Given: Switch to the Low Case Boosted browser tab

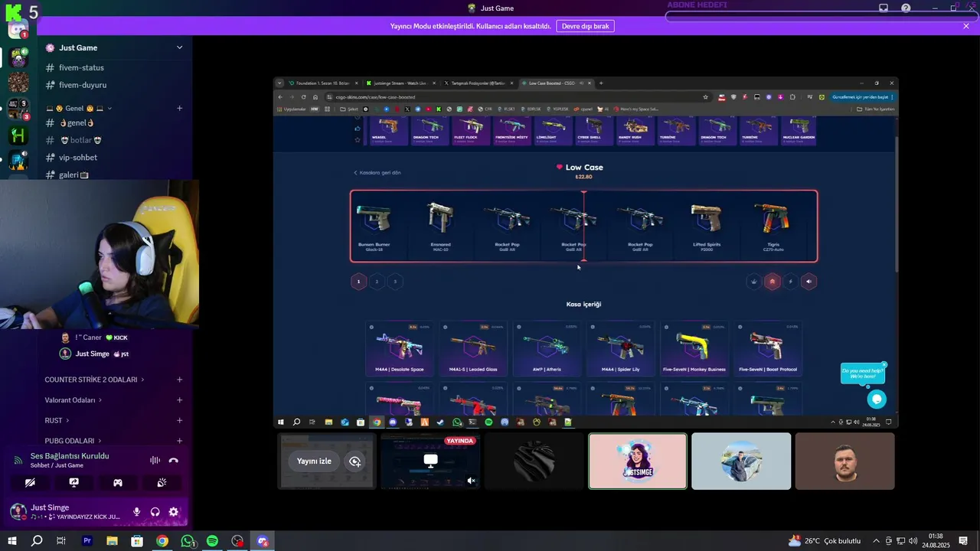Looking at the screenshot, I should point(555,83).
